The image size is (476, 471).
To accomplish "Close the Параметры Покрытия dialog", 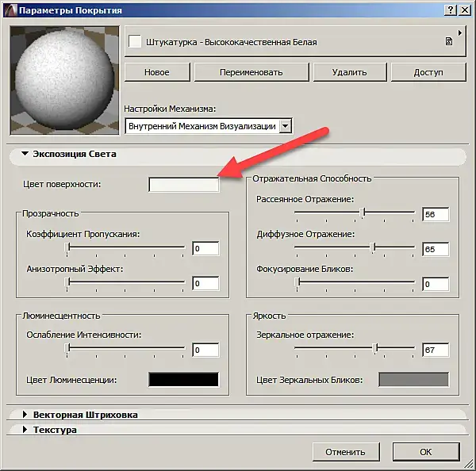I will pos(464,10).
